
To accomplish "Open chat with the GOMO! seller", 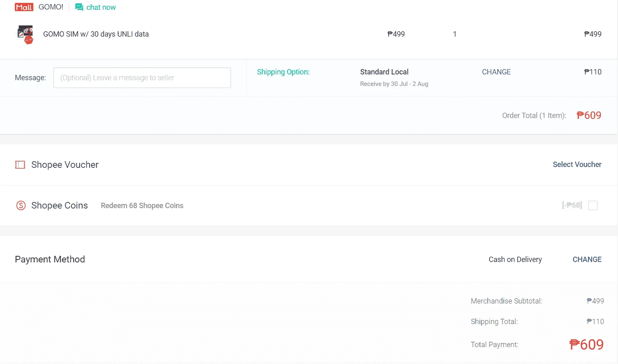I will [96, 7].
